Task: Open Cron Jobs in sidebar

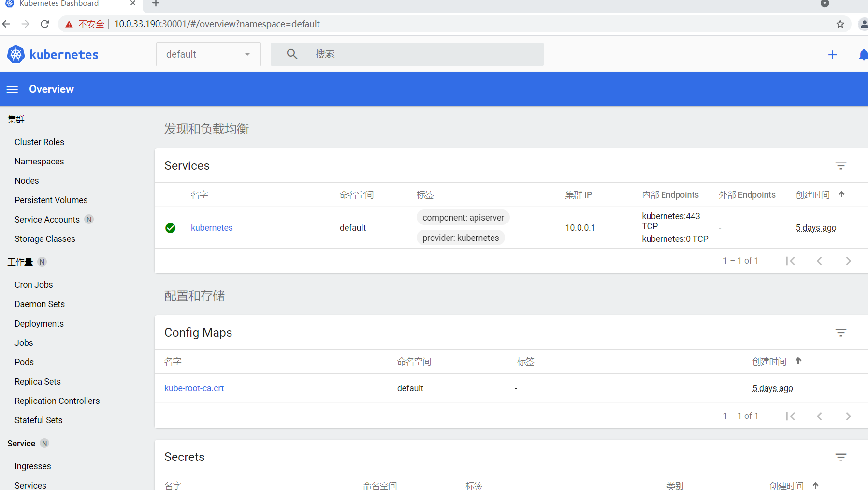Action: [x=34, y=285]
